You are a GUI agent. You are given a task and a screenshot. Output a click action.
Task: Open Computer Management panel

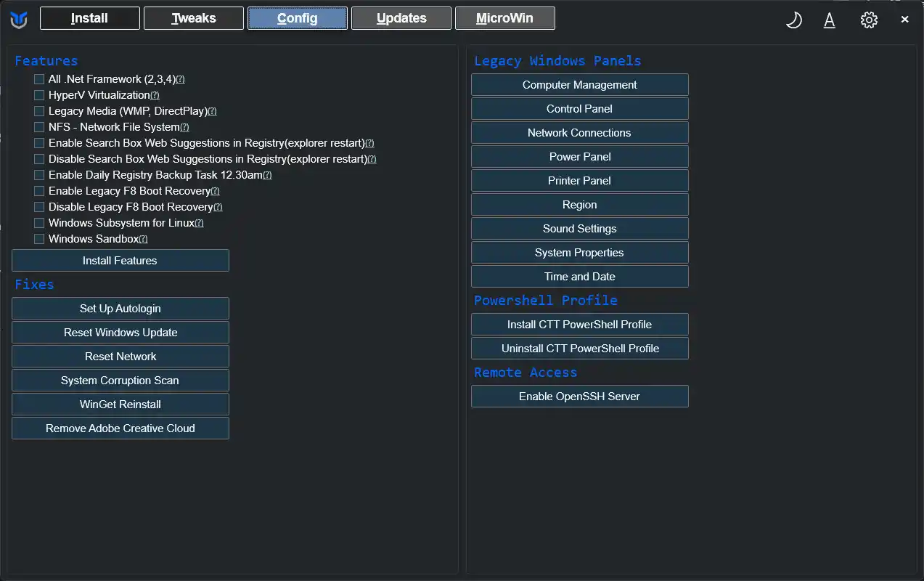click(x=580, y=85)
